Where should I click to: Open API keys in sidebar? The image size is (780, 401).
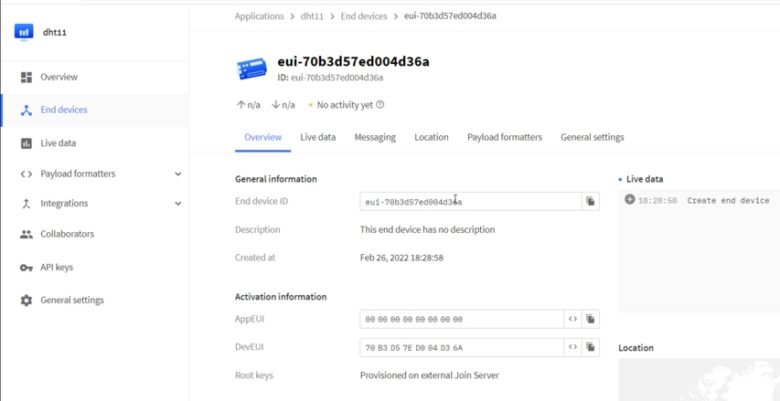click(x=57, y=267)
